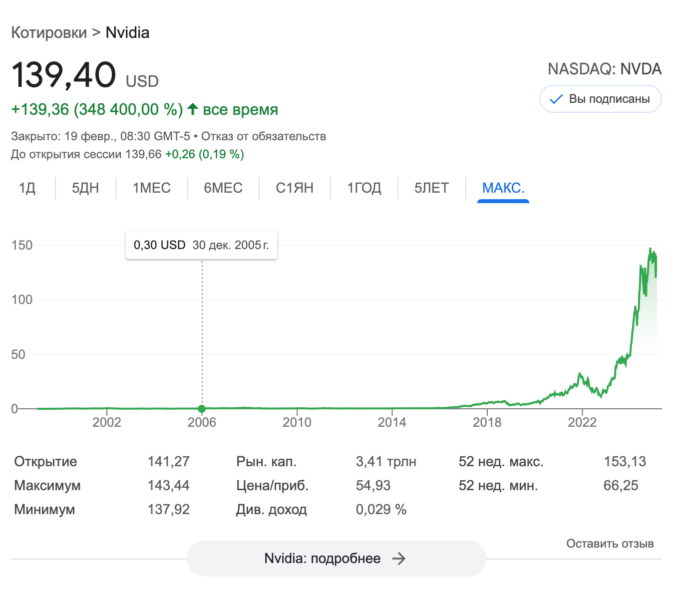Switch to the 5ДН chart range
Image resolution: width=700 pixels, height=590 pixels.
85,188
